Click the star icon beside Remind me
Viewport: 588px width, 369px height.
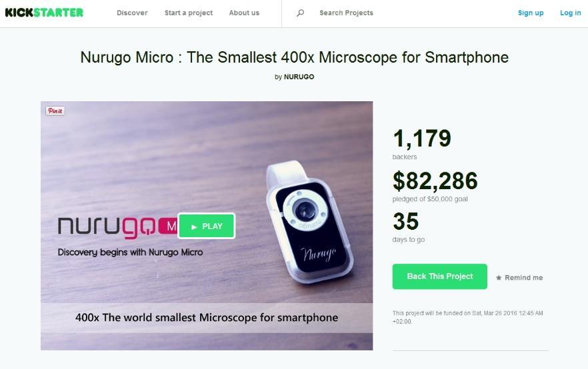click(499, 278)
